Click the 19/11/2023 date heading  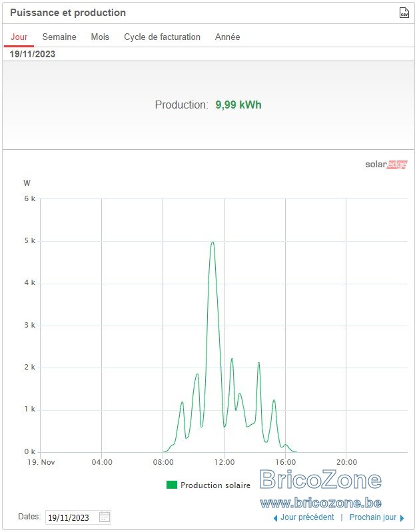coord(32,55)
